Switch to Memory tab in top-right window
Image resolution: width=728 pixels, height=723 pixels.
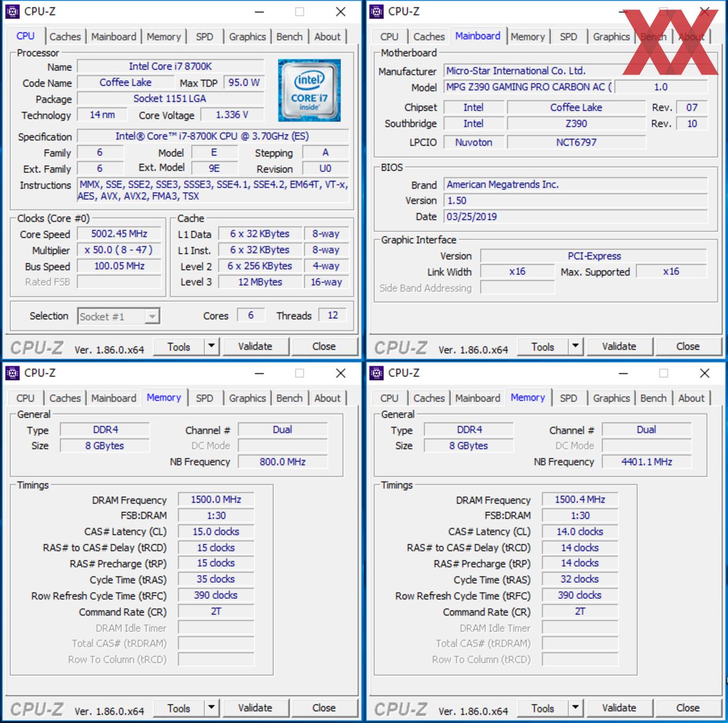(527, 36)
